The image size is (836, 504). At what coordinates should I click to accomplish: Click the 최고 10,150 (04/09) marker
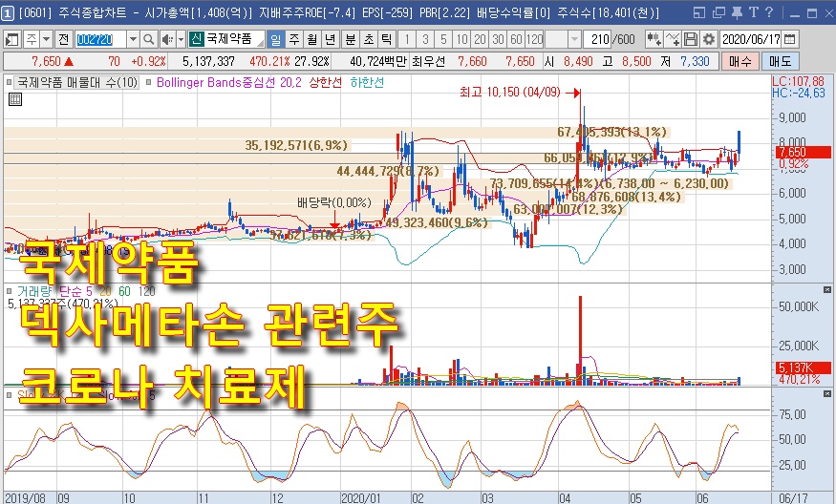(x=510, y=93)
